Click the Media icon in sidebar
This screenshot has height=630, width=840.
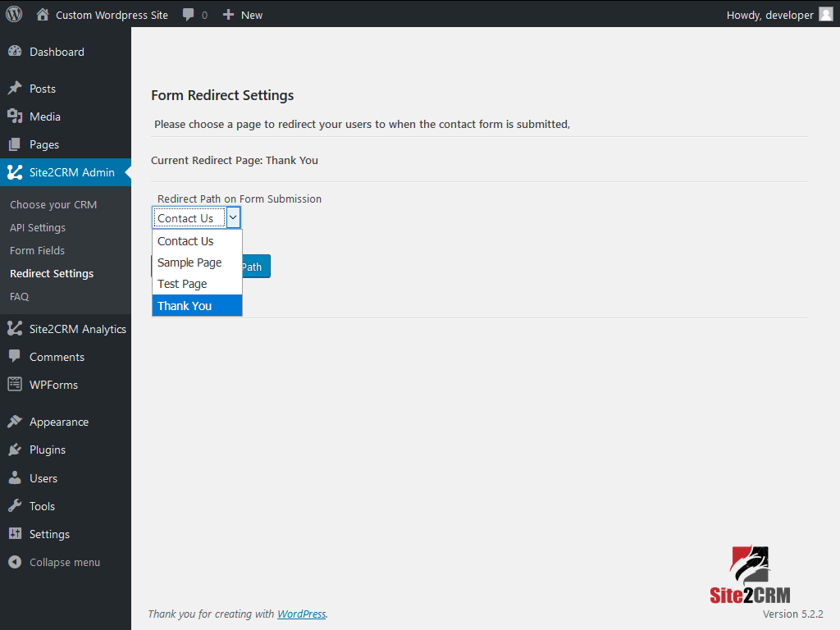(x=15, y=116)
